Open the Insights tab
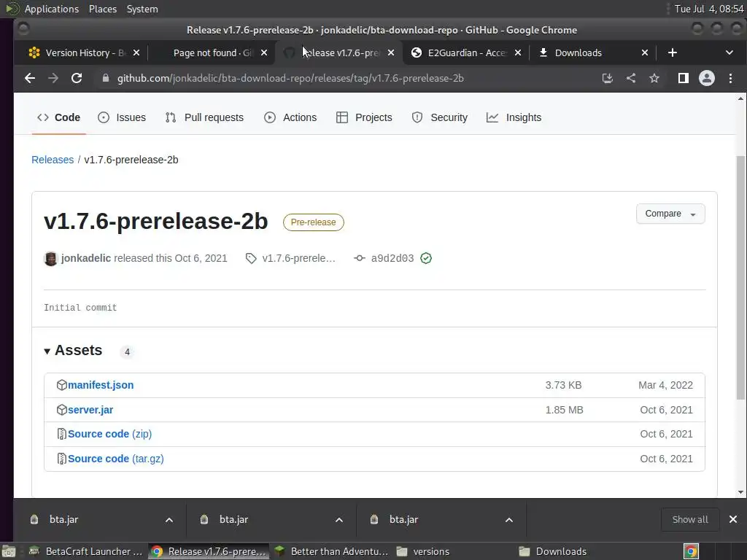Viewport: 747px width, 560px height. [x=514, y=117]
